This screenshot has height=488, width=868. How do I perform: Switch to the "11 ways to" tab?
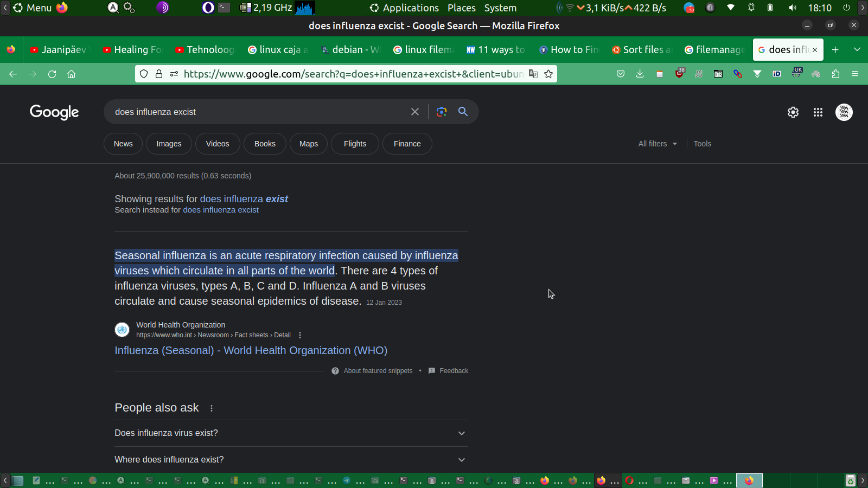tap(496, 49)
